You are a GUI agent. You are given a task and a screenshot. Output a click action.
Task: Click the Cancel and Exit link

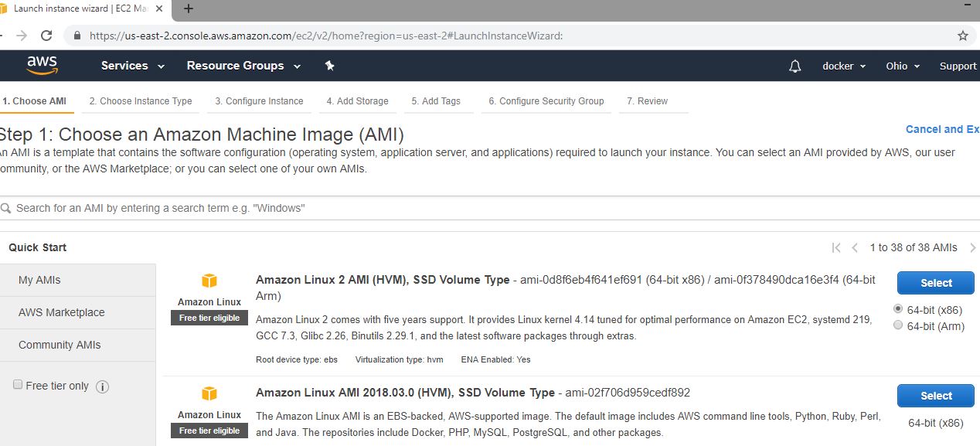click(x=942, y=130)
